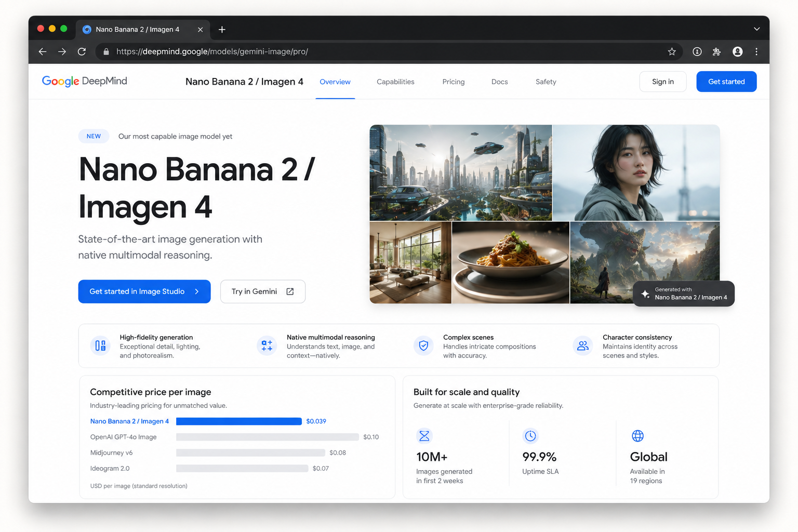Open the pasta dish thumbnail
The width and height of the screenshot is (798, 532).
(511, 262)
